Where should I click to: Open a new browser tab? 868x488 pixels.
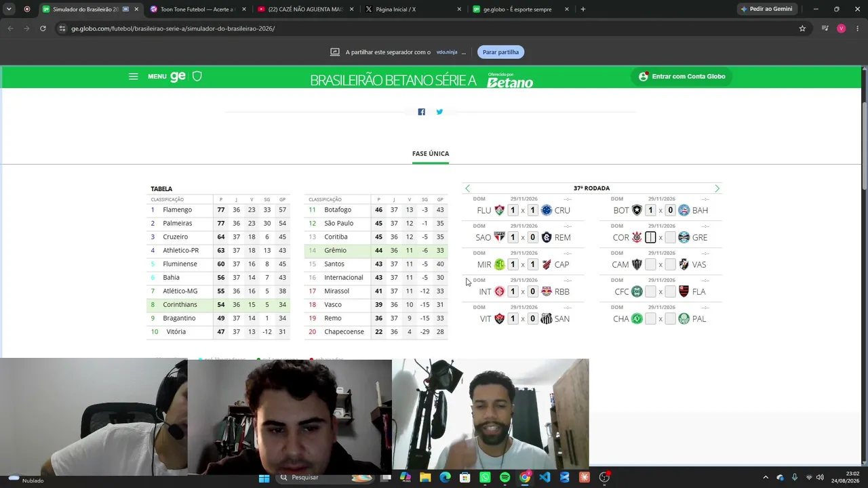click(583, 9)
